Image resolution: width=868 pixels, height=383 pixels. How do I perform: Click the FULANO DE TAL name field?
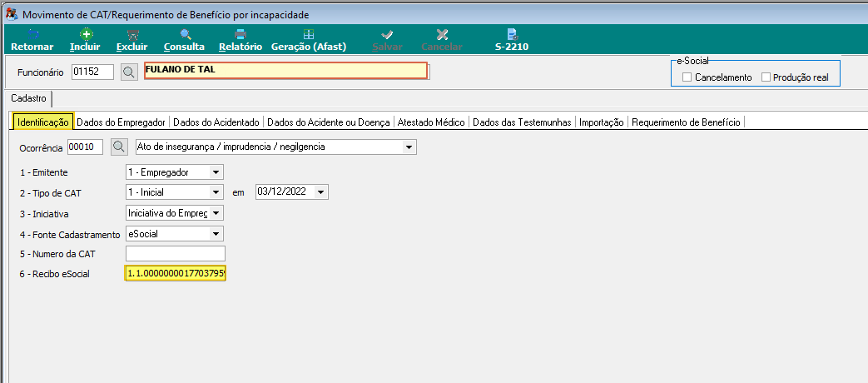[x=285, y=71]
